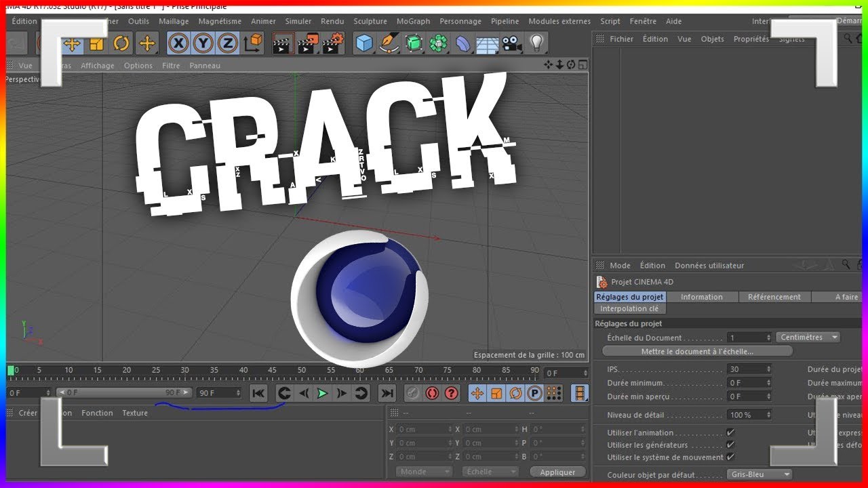
Task: Toggle the Y axis lock
Action: [203, 44]
